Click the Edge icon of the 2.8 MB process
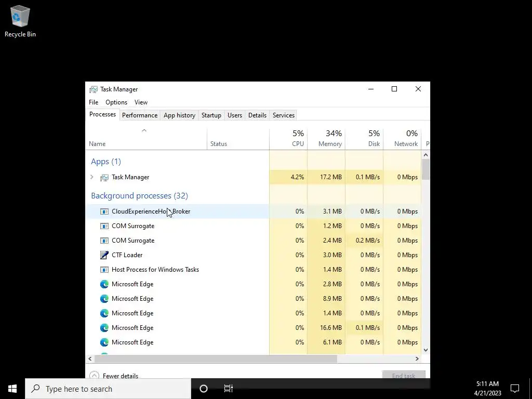This screenshot has width=532, height=399. click(104, 284)
